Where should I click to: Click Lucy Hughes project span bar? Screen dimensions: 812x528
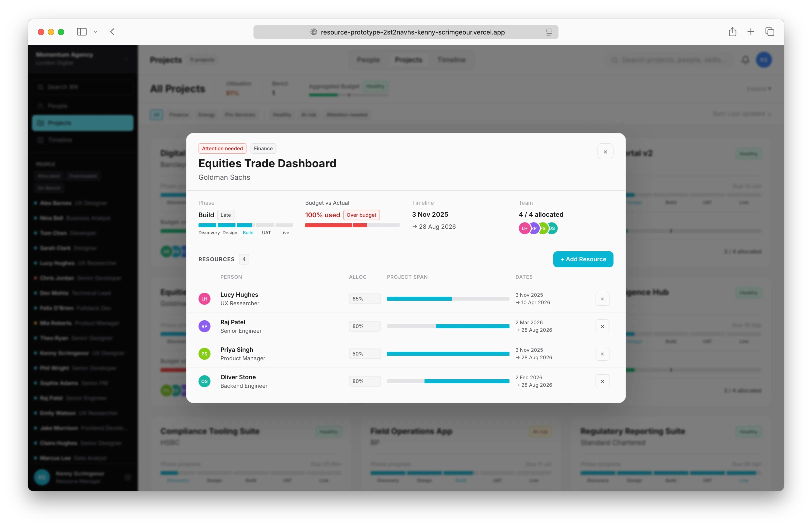point(448,299)
